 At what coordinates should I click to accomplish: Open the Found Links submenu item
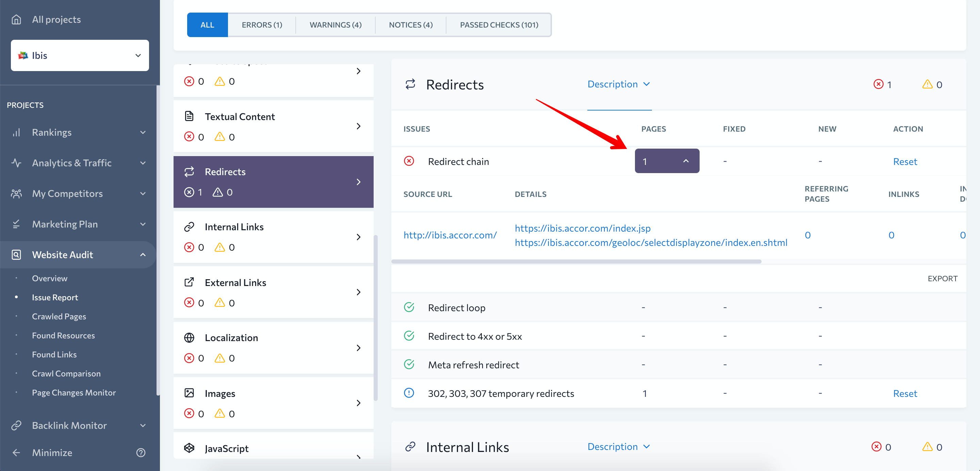click(x=54, y=354)
